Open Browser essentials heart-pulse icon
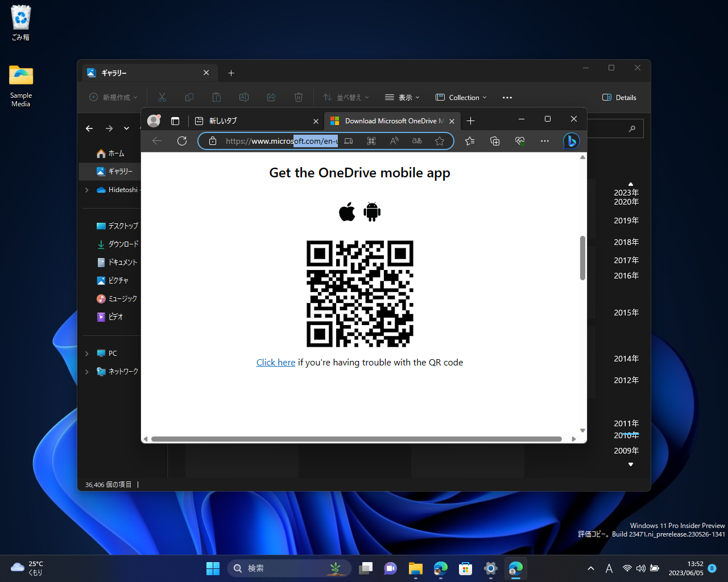728x582 pixels. tap(519, 141)
